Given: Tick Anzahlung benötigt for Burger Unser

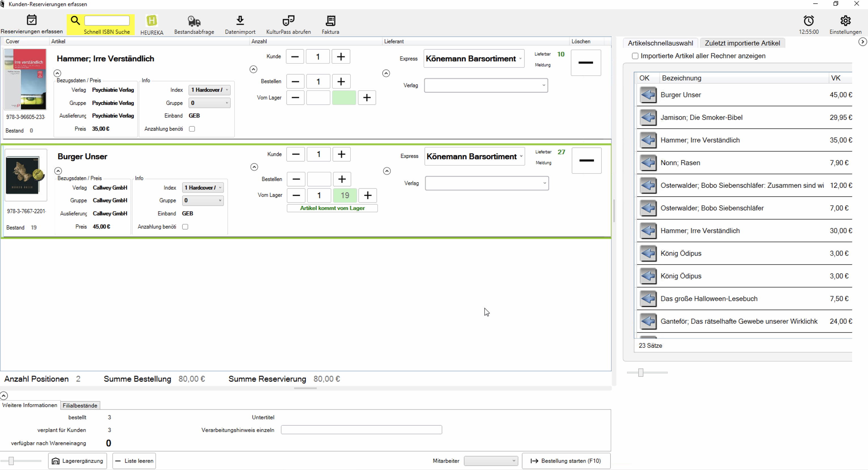Looking at the screenshot, I should point(185,227).
